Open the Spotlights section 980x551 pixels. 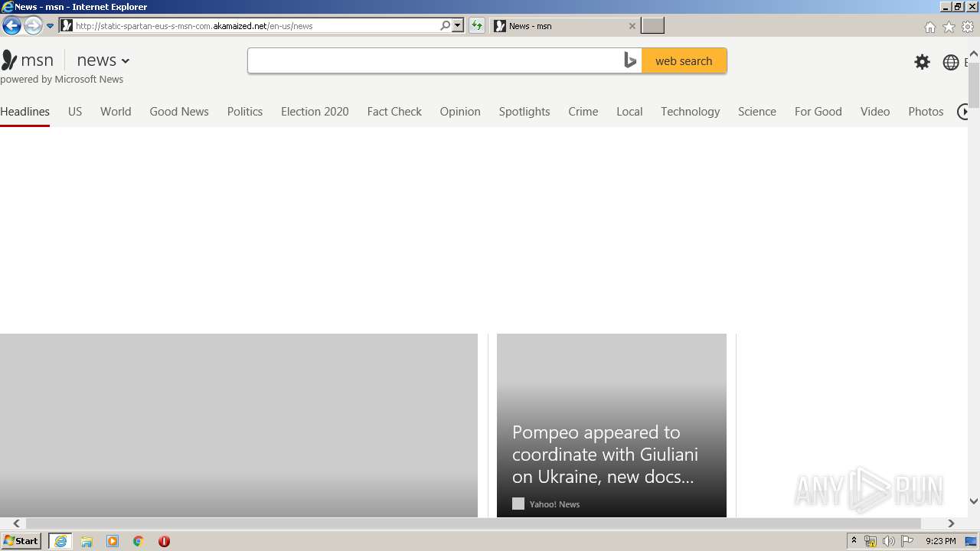pyautogui.click(x=524, y=112)
